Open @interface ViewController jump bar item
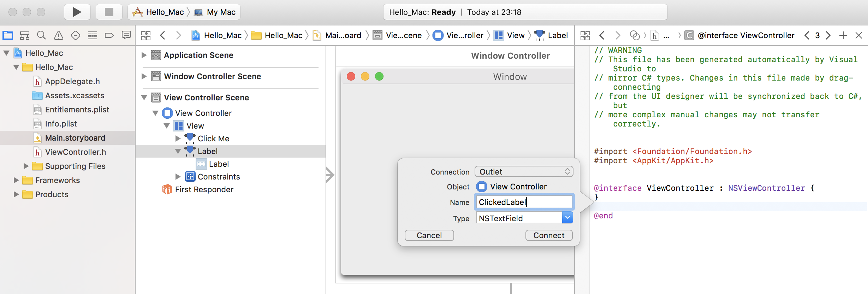Viewport: 868px width, 294px height. (739, 35)
